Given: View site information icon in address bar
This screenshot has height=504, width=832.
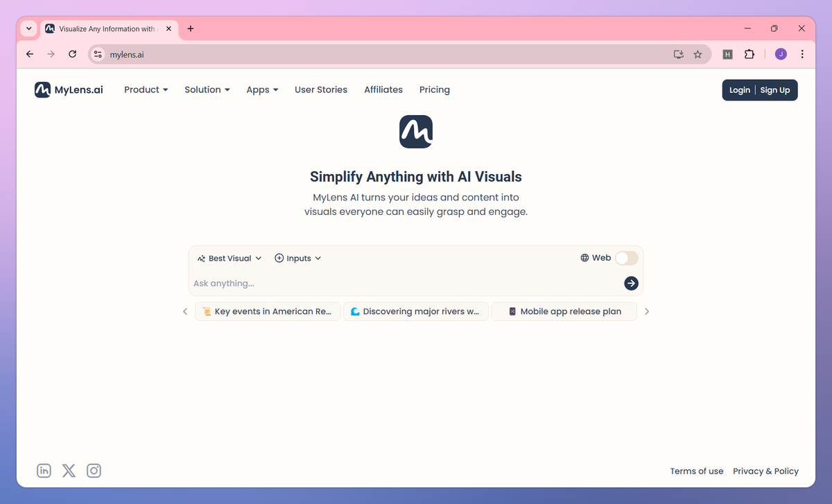Looking at the screenshot, I should [98, 54].
